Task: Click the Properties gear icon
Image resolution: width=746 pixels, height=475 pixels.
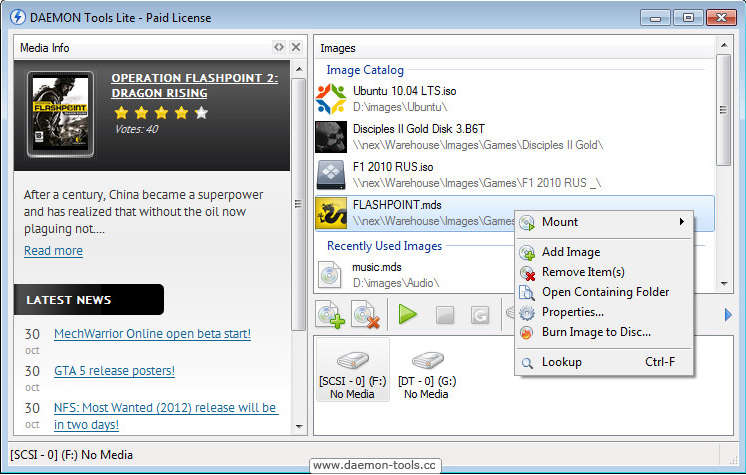Action: click(527, 312)
